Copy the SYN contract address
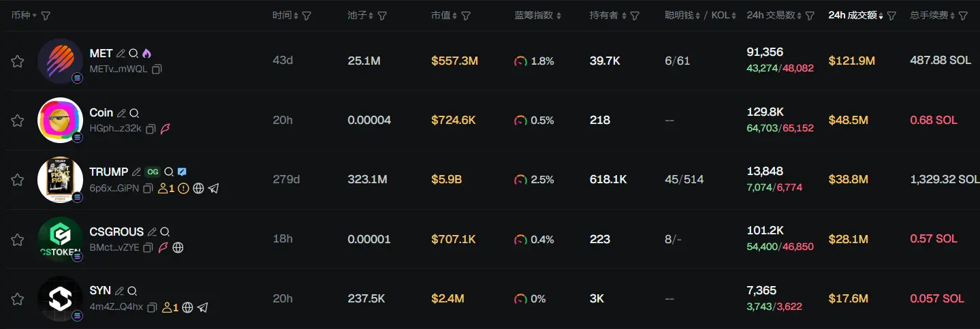980x329 pixels. point(152,307)
